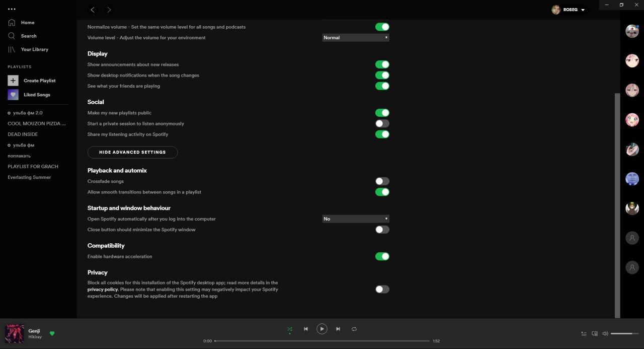Open playlist ульба фм 2.0
The image size is (644, 349).
point(28,113)
